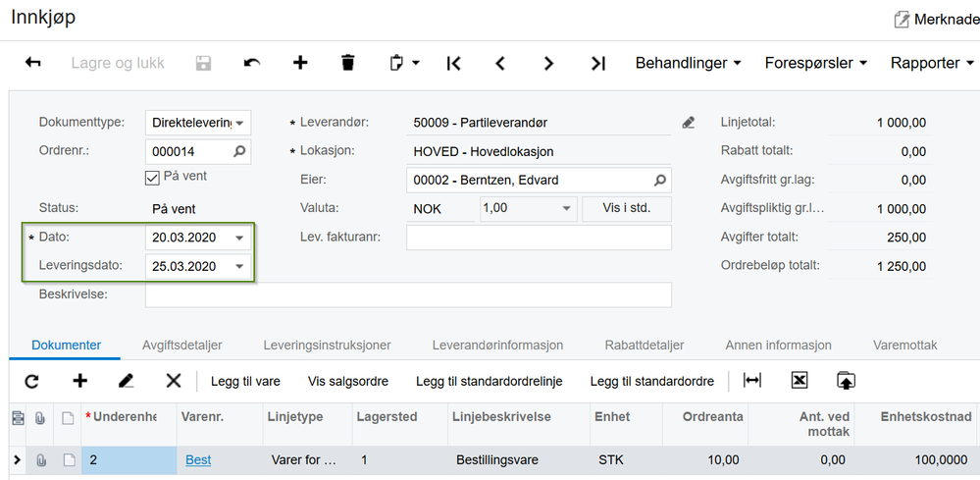980x480 pixels.
Task: Edit the selected grid row with the pencil icon
Action: tap(127, 381)
